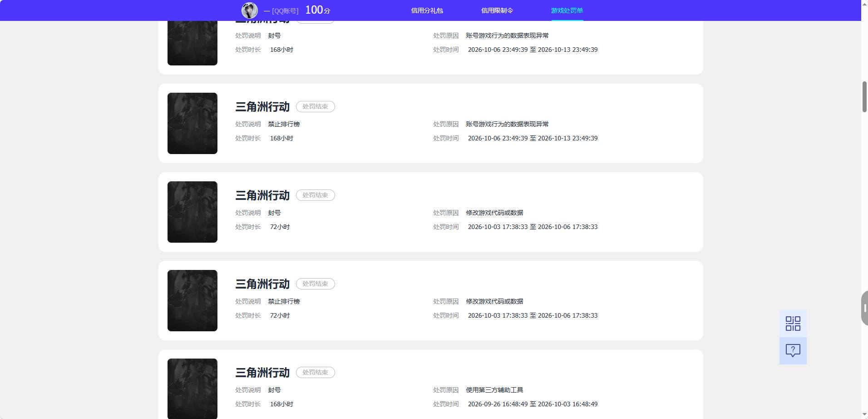Click 处罚结束 badge in 禁止排行榜 72小时 card
This screenshot has width=868, height=419.
[x=316, y=284]
